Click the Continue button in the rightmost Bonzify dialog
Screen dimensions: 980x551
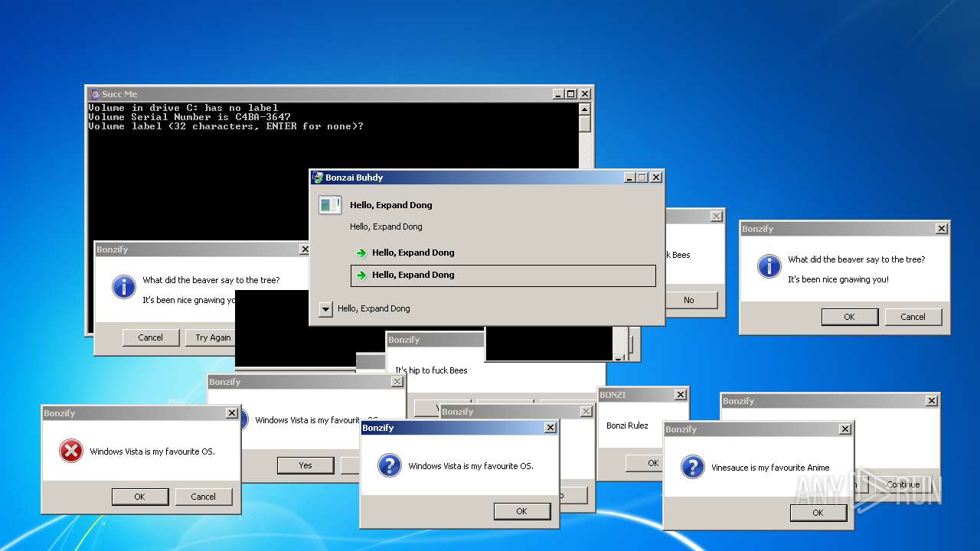coord(903,484)
